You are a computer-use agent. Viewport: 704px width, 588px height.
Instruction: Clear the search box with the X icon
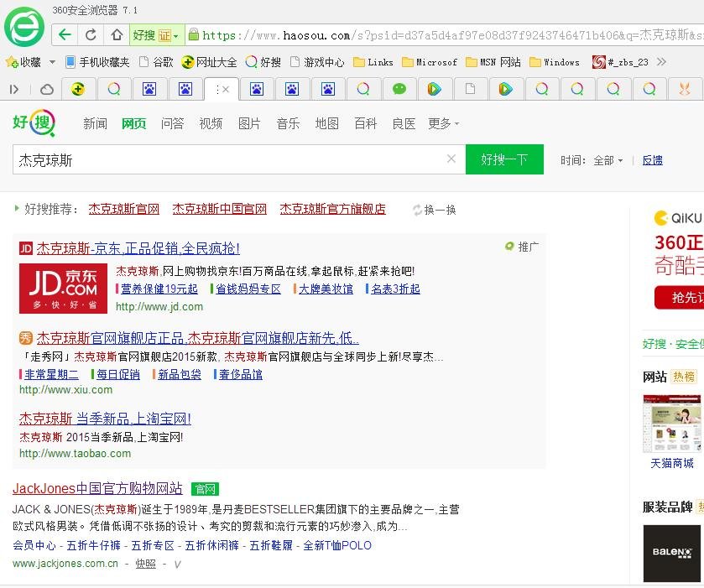click(x=451, y=159)
